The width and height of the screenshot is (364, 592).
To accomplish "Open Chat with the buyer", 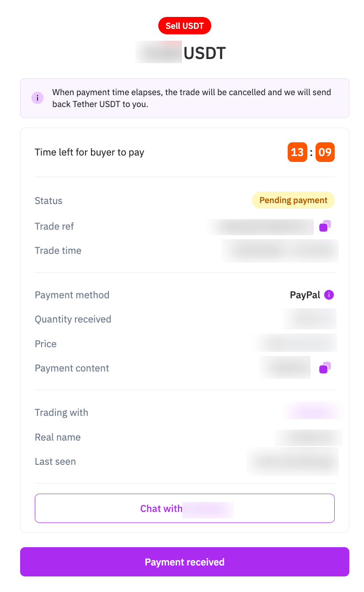I will point(185,508).
